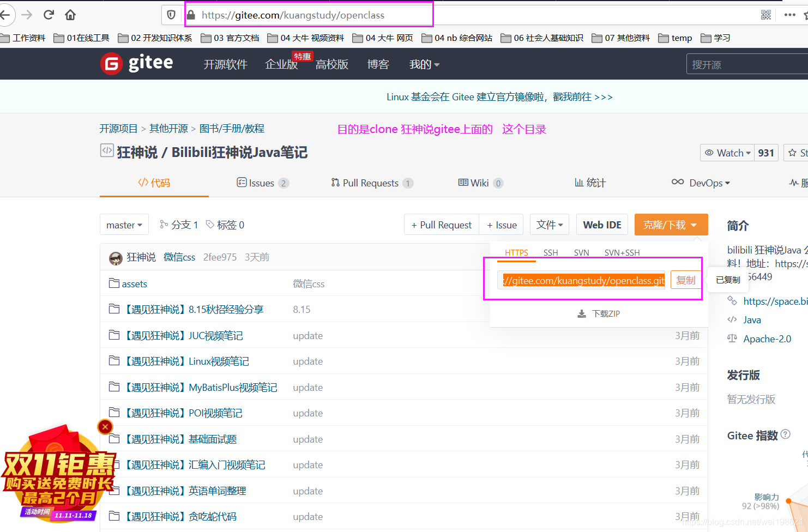Select the HTTPS clone tab

coord(516,253)
